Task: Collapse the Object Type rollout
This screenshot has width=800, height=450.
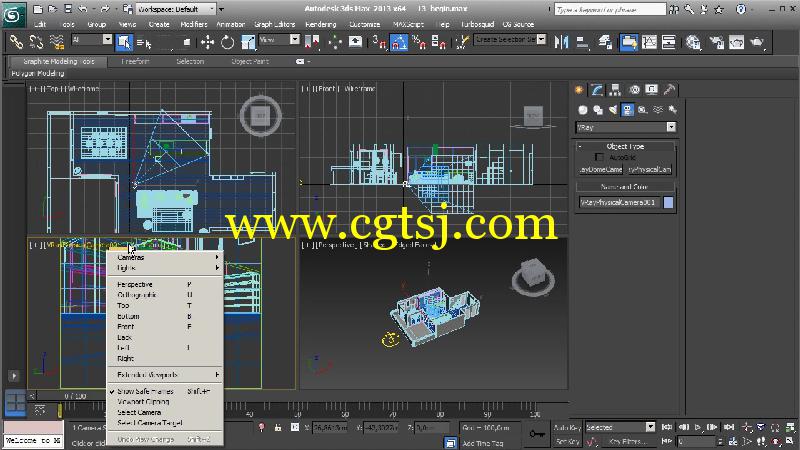Action: [626, 146]
